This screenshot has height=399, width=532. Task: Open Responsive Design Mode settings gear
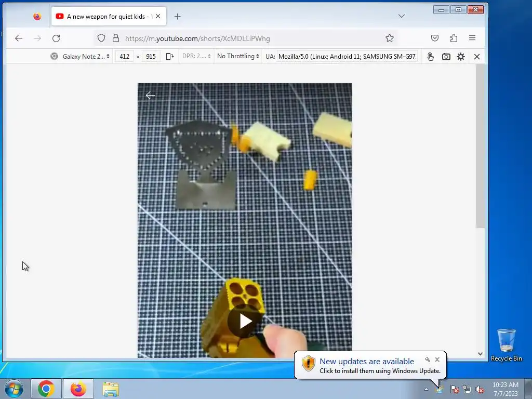tap(461, 57)
